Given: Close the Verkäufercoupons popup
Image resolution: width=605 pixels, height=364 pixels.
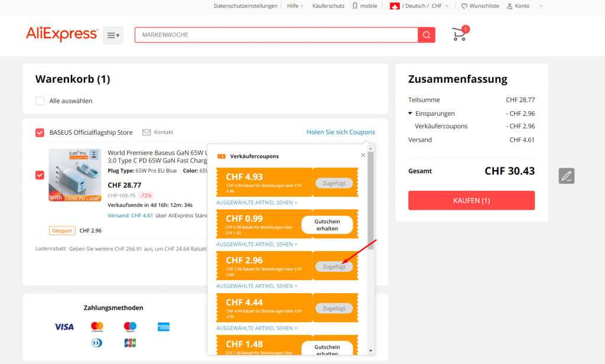Looking at the screenshot, I should point(363,155).
